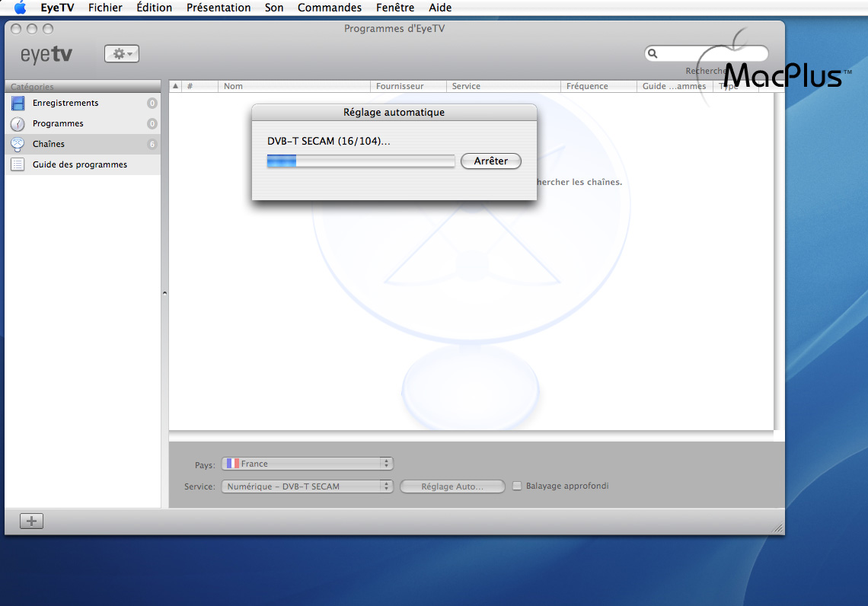Click the Chaînes count badge 6
This screenshot has width=868, height=606.
(152, 144)
